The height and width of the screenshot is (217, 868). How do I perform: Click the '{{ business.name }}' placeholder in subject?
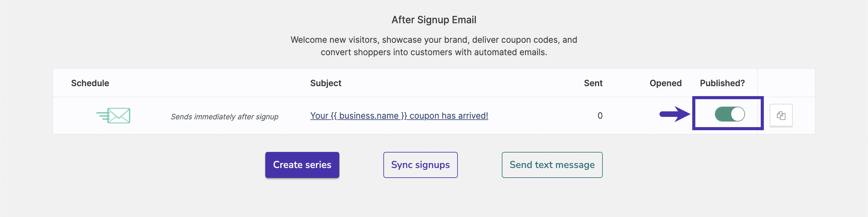pyautogui.click(x=368, y=116)
